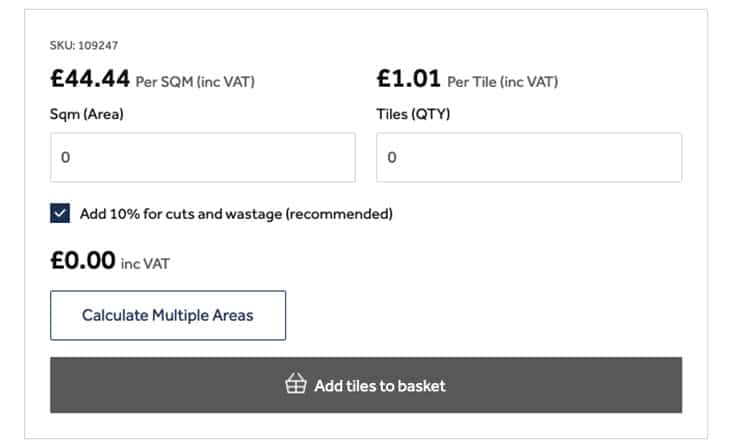Click the 'Per Tile (inc VAT)' text
Image resolution: width=734 pixels, height=447 pixels.
(x=503, y=82)
